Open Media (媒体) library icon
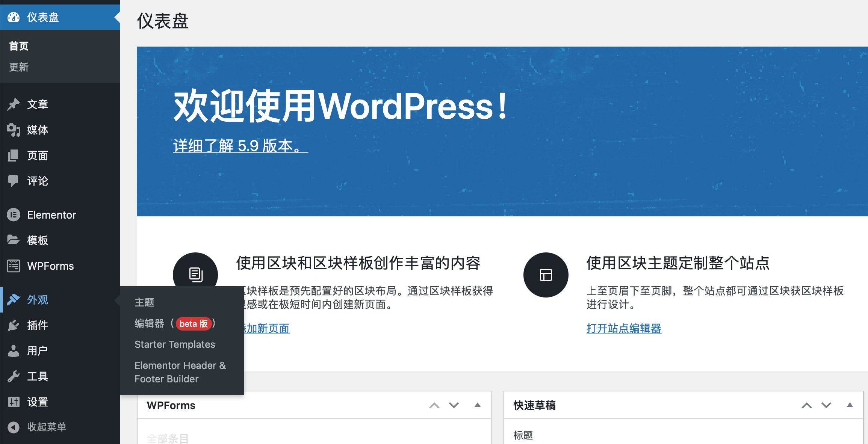868x444 pixels. [14, 130]
